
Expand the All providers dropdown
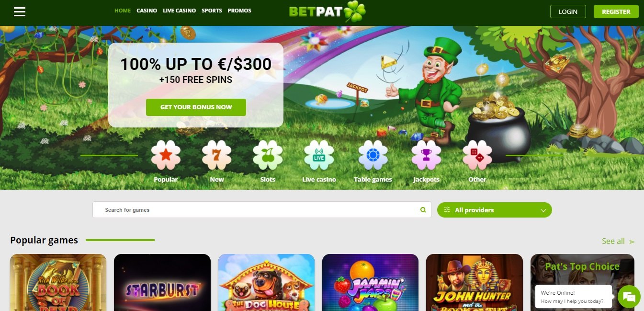coord(495,210)
